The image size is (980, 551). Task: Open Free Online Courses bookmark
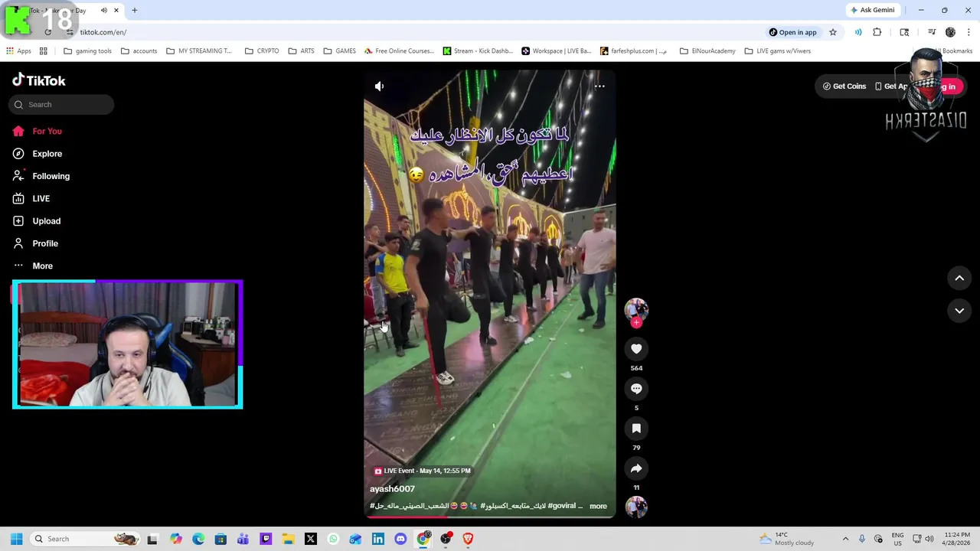[399, 51]
